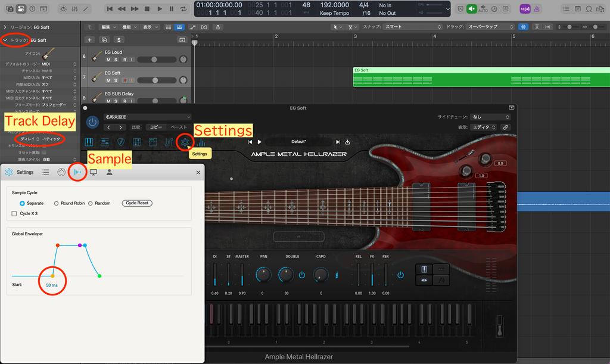The width and height of the screenshot is (610, 364).
Task: Open the Edit (編集) menu in tracks area
Action: [x=108, y=27]
